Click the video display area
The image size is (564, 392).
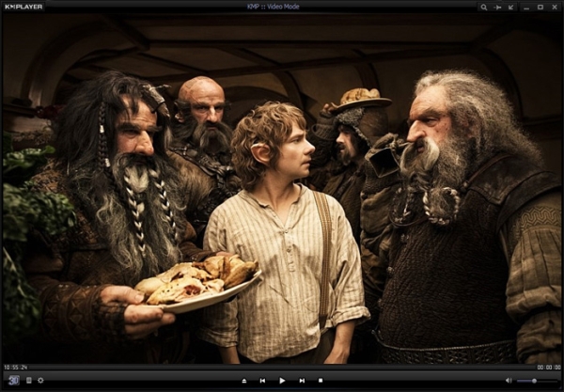282,188
